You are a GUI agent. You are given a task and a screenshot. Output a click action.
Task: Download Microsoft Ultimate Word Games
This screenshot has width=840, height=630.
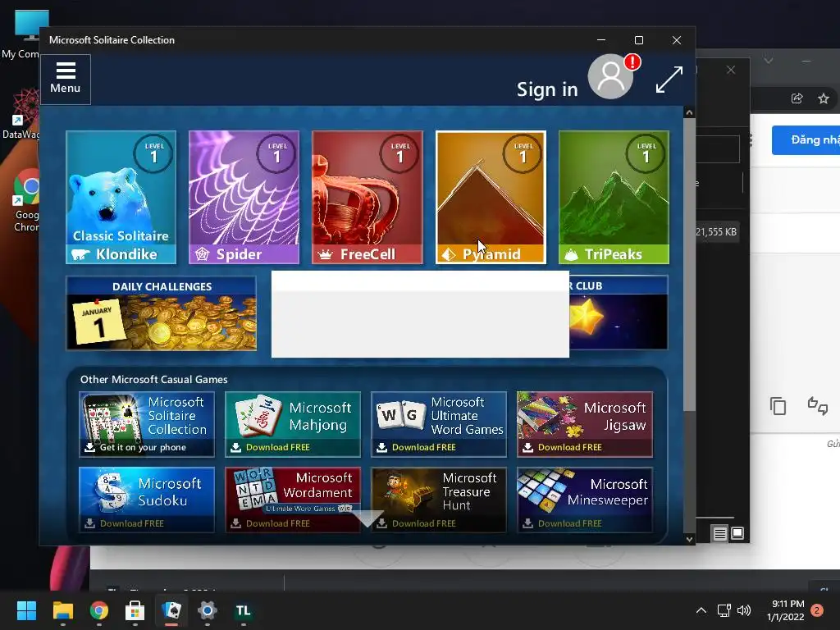pos(439,424)
